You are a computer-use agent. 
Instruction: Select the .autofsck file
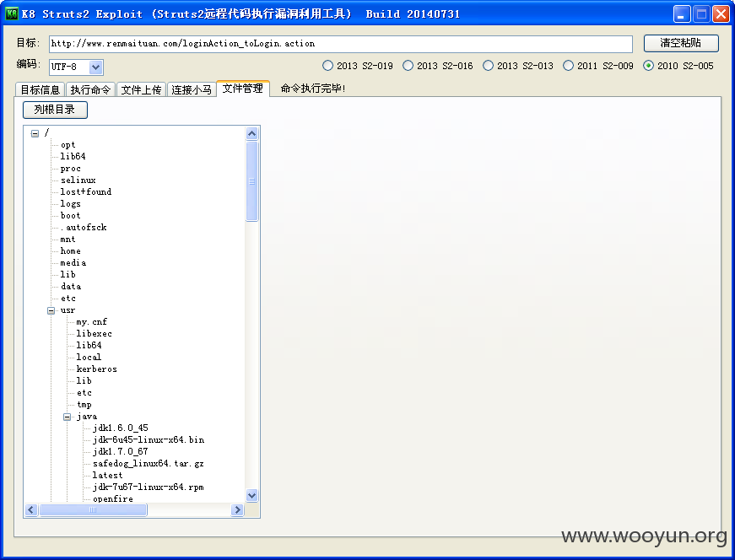pyautogui.click(x=84, y=227)
